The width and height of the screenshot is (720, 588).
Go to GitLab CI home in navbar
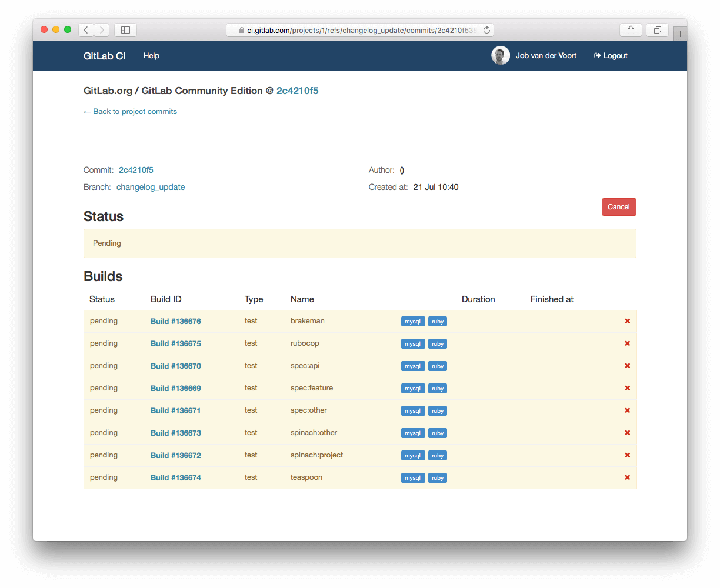tap(105, 56)
